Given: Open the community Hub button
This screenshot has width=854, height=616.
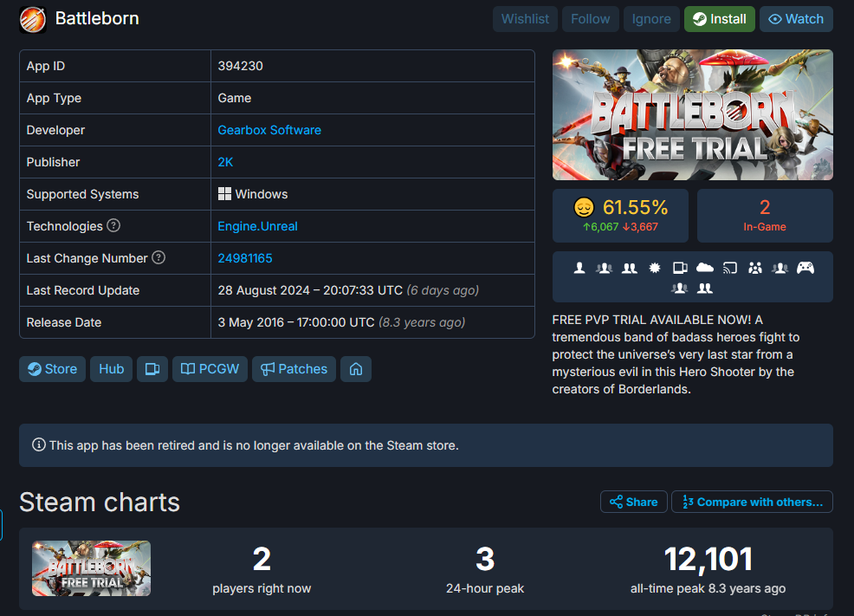Looking at the screenshot, I should (111, 369).
